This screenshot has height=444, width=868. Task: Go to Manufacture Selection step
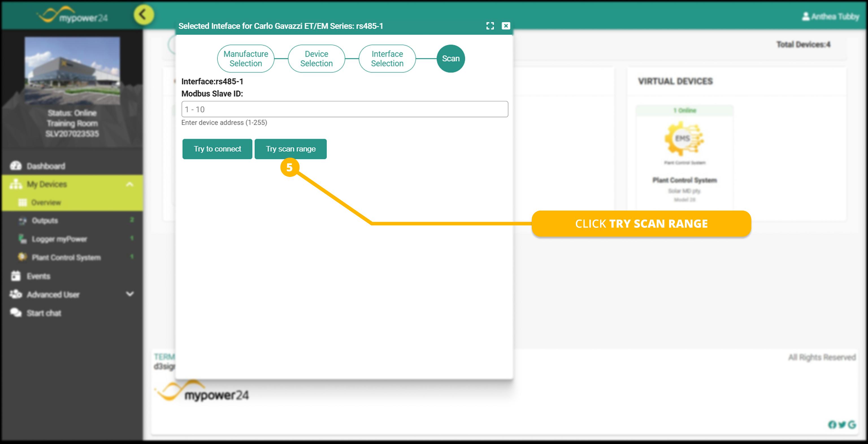click(x=246, y=59)
